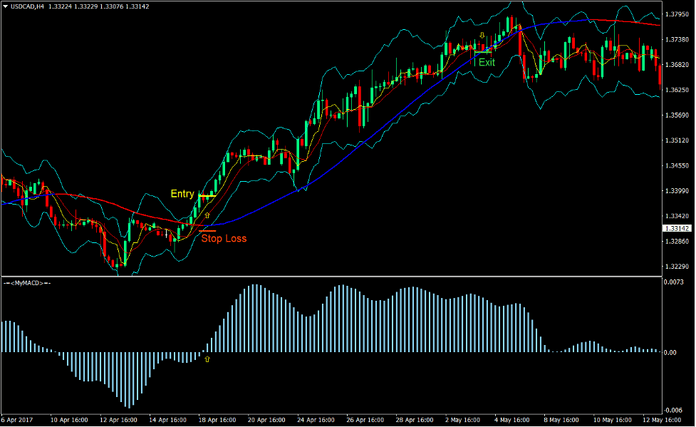The image size is (696, 427).
Task: Click the '12 May 16:00' time label
Action: point(661,420)
